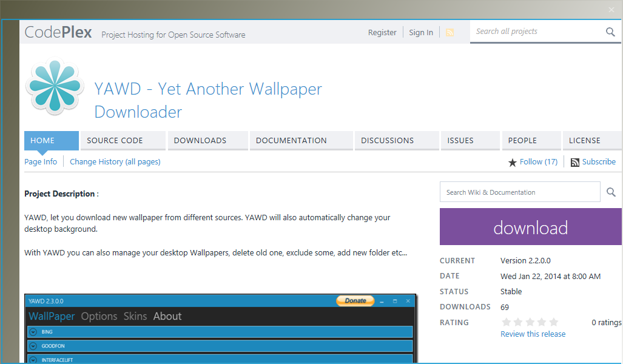Image resolution: width=623 pixels, height=364 pixels.
Task: Click the Subscribe feed icon
Action: [x=575, y=162]
